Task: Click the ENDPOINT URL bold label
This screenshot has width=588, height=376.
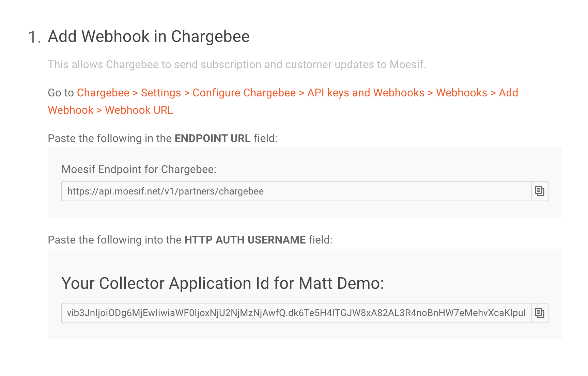Action: (x=212, y=138)
